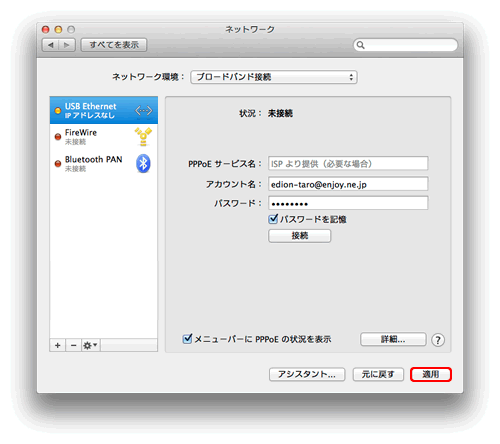Select Bluetooth PAN in the service list

click(x=104, y=163)
